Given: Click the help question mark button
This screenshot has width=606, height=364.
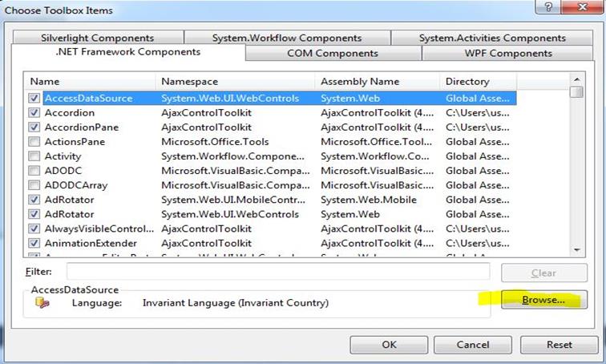Looking at the screenshot, I should pyautogui.click(x=548, y=6).
